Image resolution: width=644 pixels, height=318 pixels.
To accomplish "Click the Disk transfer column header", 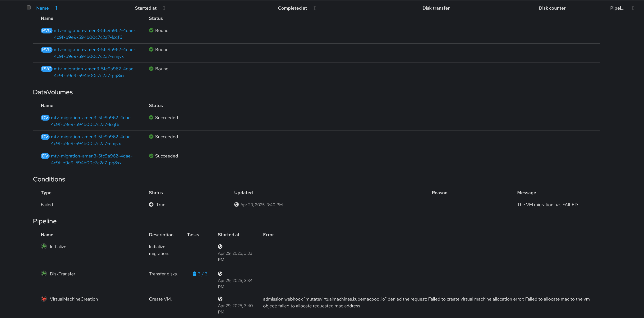I will pos(436,8).
